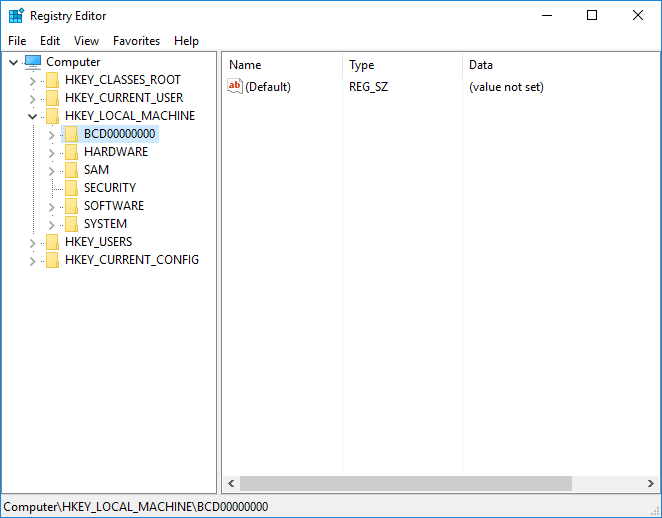Expand the HKEY_CURRENT_CONFIG key
Screen dimensions: 662x518
[x=33, y=261]
